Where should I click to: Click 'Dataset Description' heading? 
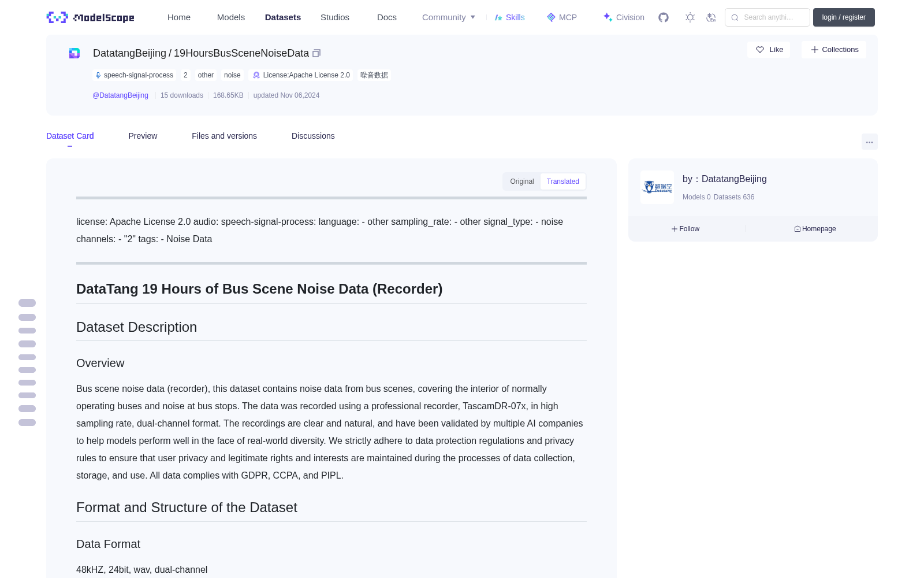[137, 327]
